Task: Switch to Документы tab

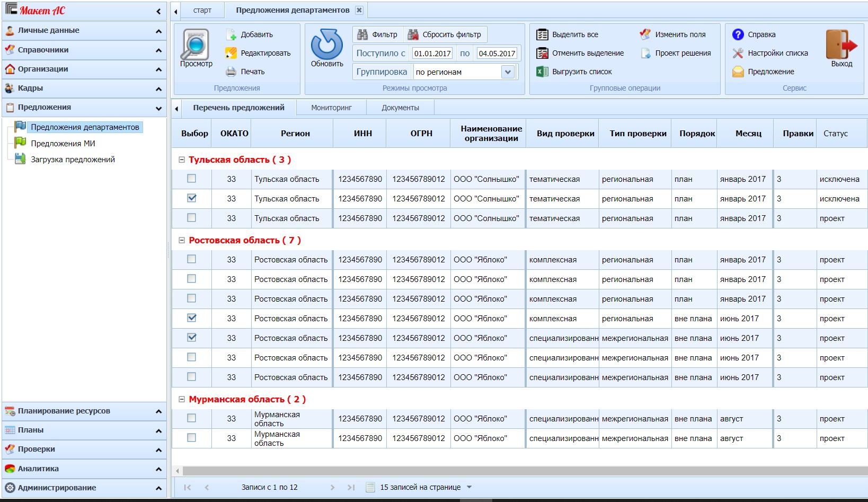Action: (400, 108)
